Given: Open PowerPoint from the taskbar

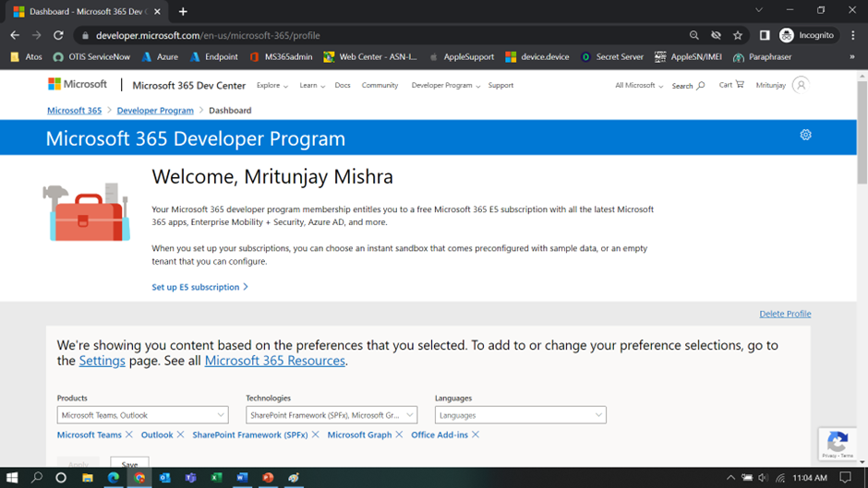Looking at the screenshot, I should [268, 478].
